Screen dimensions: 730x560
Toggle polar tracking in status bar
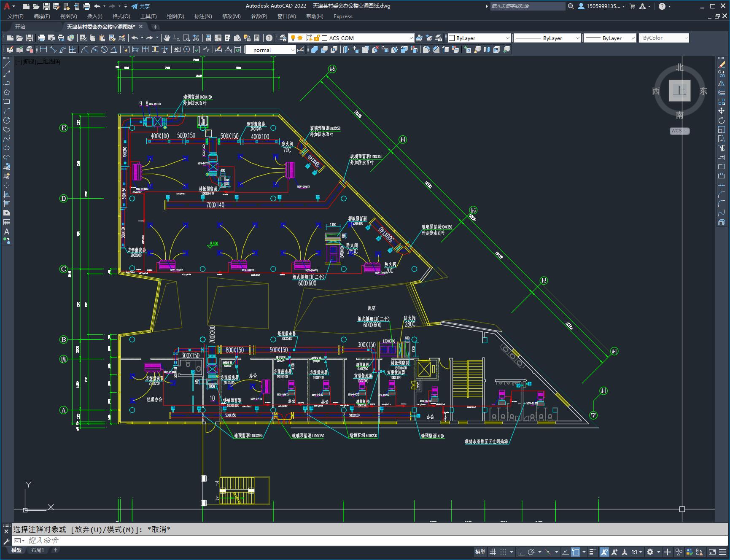click(x=531, y=552)
